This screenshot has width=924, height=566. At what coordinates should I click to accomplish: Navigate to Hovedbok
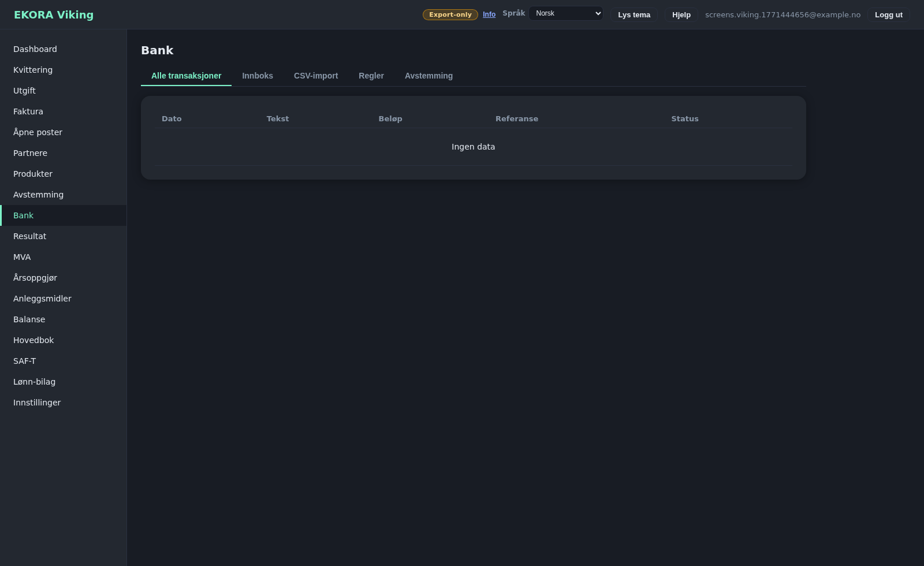[x=33, y=340]
